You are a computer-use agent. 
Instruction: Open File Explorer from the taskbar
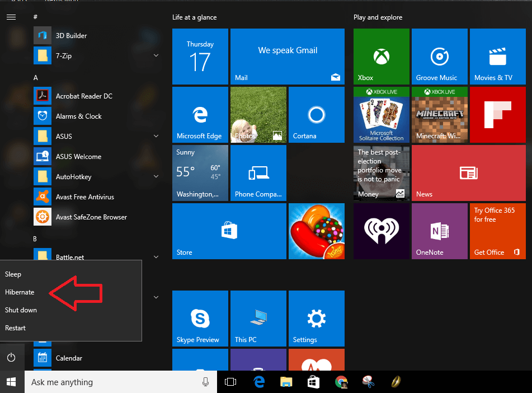[x=286, y=382]
